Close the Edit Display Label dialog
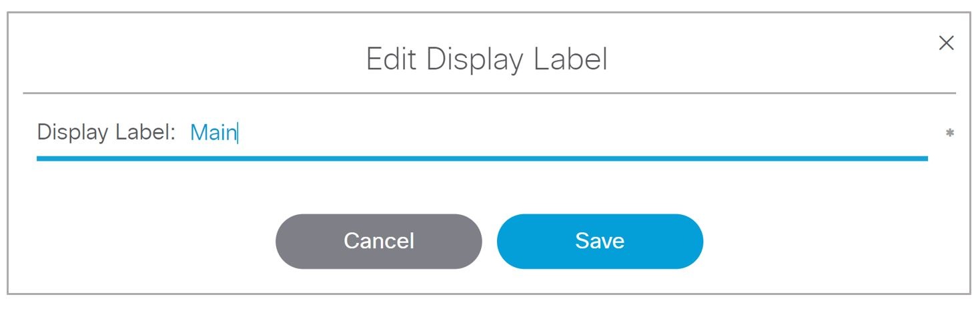 [946, 43]
